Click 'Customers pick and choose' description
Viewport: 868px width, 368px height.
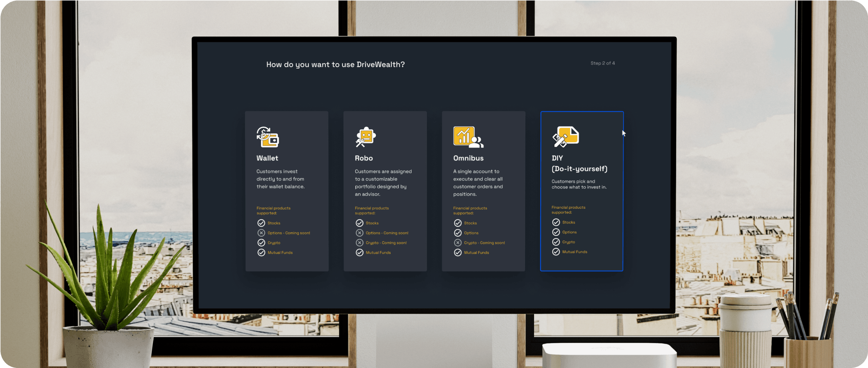(x=579, y=184)
